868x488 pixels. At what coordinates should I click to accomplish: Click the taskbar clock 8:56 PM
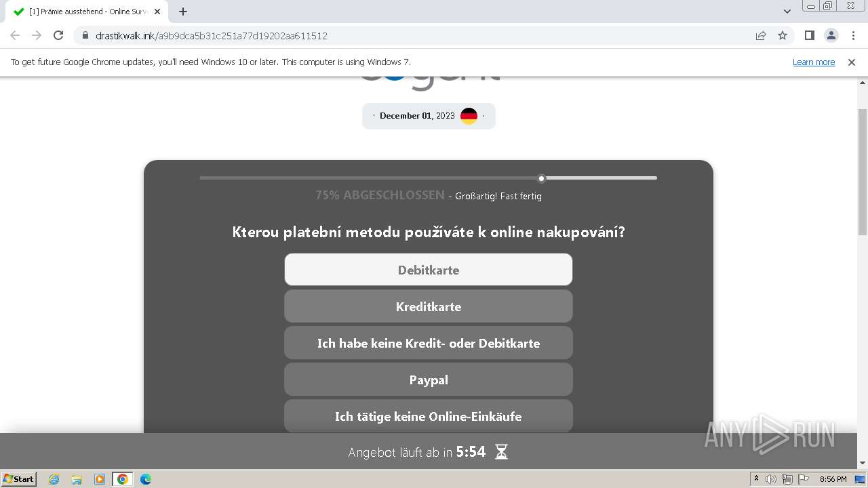[x=833, y=479]
